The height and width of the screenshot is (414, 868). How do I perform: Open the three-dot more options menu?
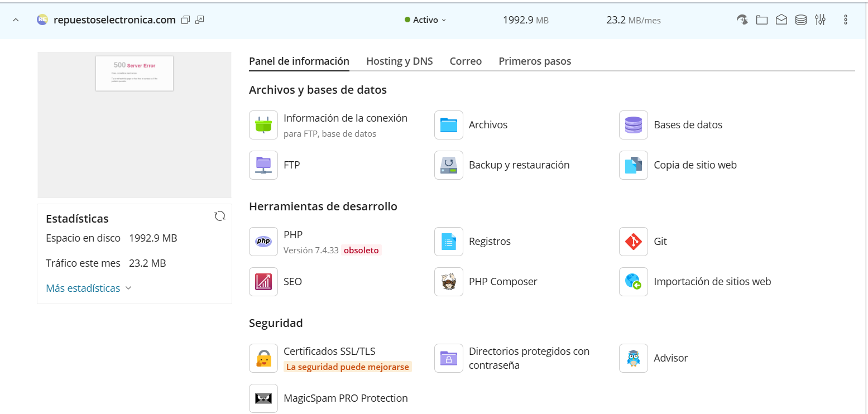(846, 20)
